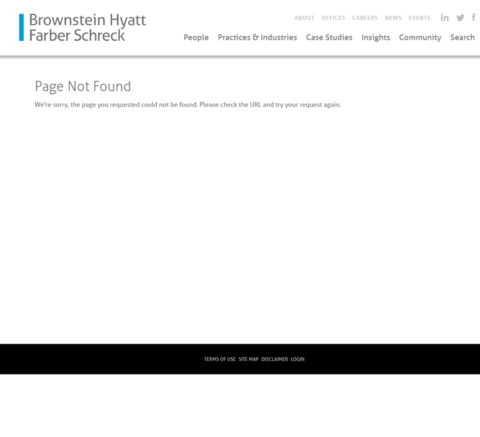Open the People menu
480x437 pixels.
coord(196,37)
